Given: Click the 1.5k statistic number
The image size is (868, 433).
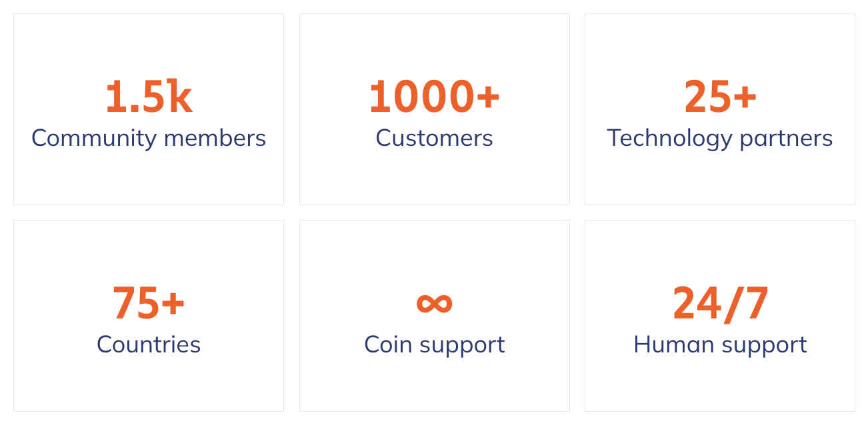Looking at the screenshot, I should click(149, 97).
